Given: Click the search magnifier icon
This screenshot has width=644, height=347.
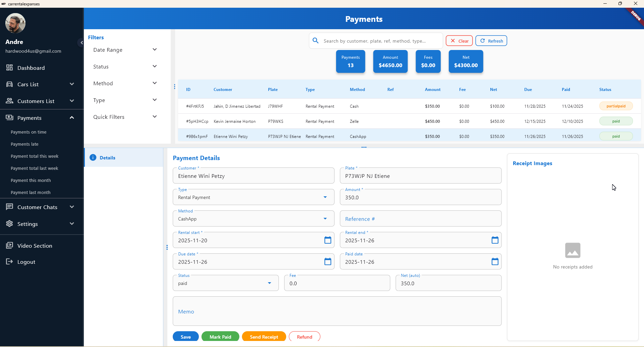Looking at the screenshot, I should click(x=316, y=41).
